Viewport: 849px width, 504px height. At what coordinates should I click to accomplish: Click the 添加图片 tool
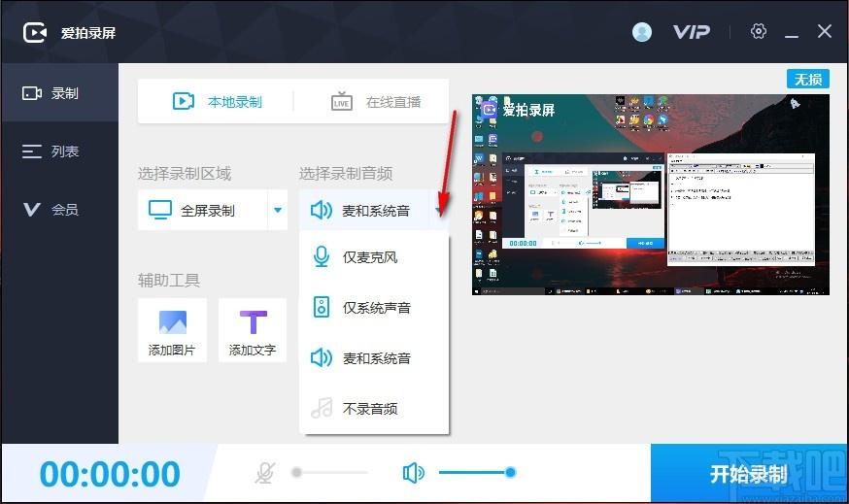(x=172, y=330)
